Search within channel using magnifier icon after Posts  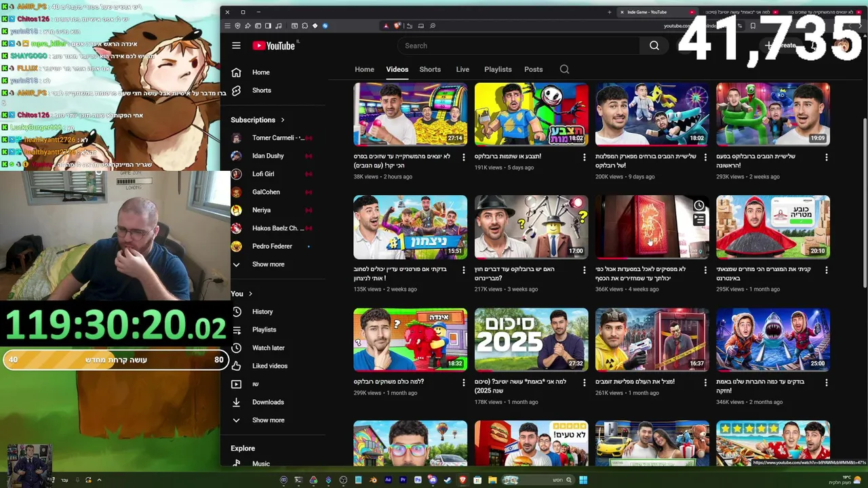[564, 69]
